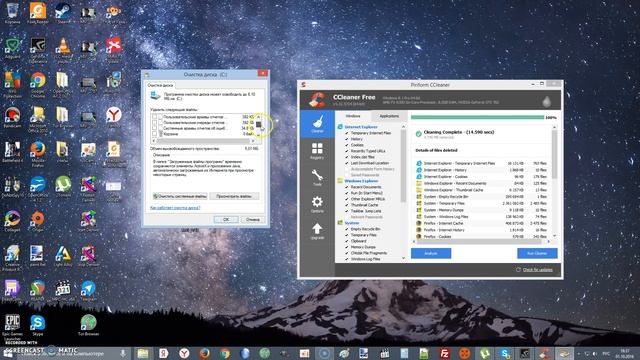Select 'Firefox - Internet Cache' result row
The width and height of the screenshot is (640, 360).
pos(482,223)
